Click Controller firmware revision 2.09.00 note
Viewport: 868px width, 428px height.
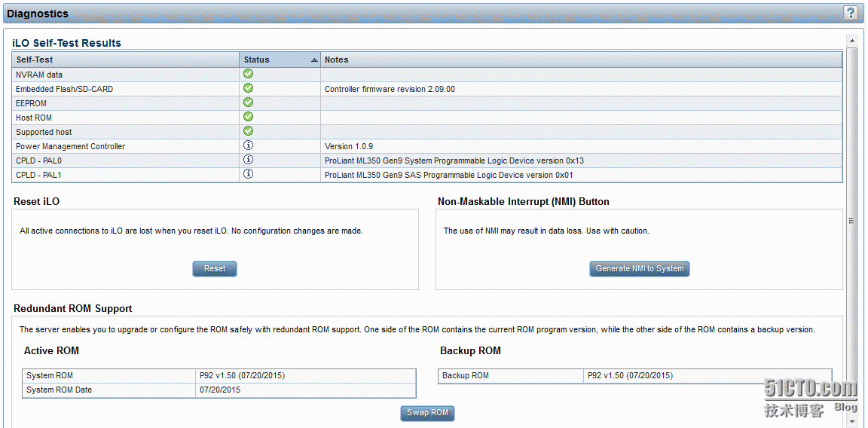click(x=390, y=89)
